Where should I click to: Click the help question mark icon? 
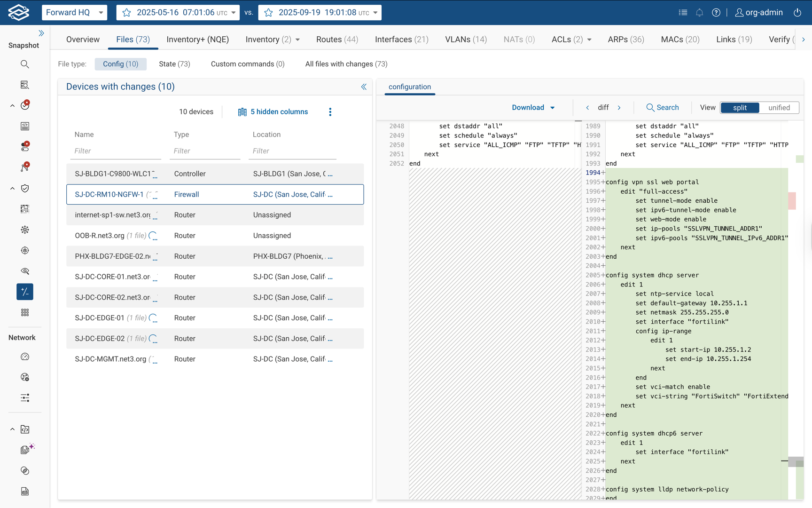click(x=716, y=13)
